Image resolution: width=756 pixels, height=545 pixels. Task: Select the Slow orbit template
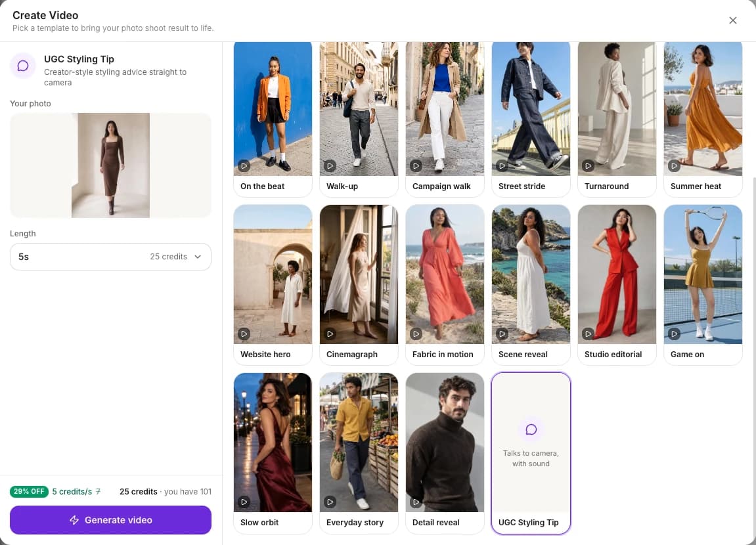tap(273, 453)
